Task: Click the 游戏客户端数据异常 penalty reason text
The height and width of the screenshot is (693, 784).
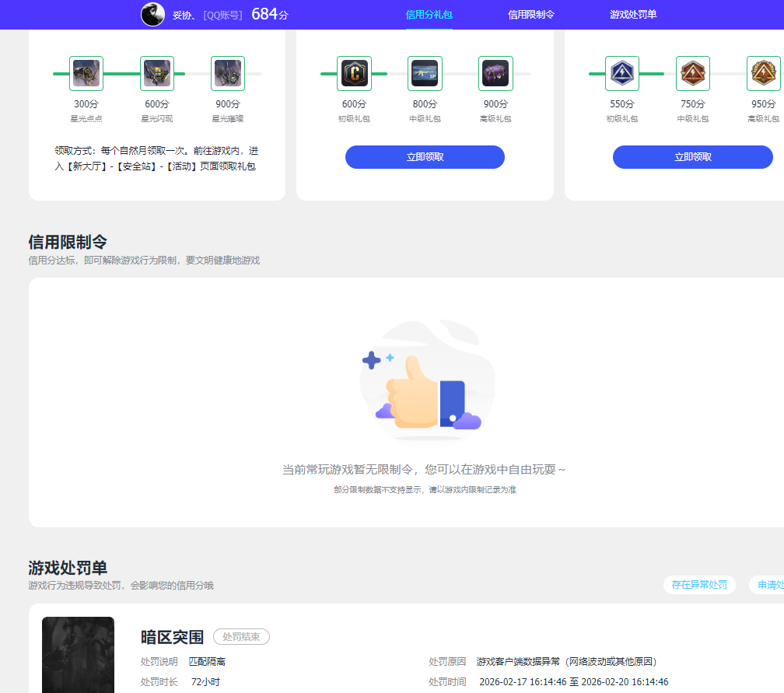Action: coord(566,661)
